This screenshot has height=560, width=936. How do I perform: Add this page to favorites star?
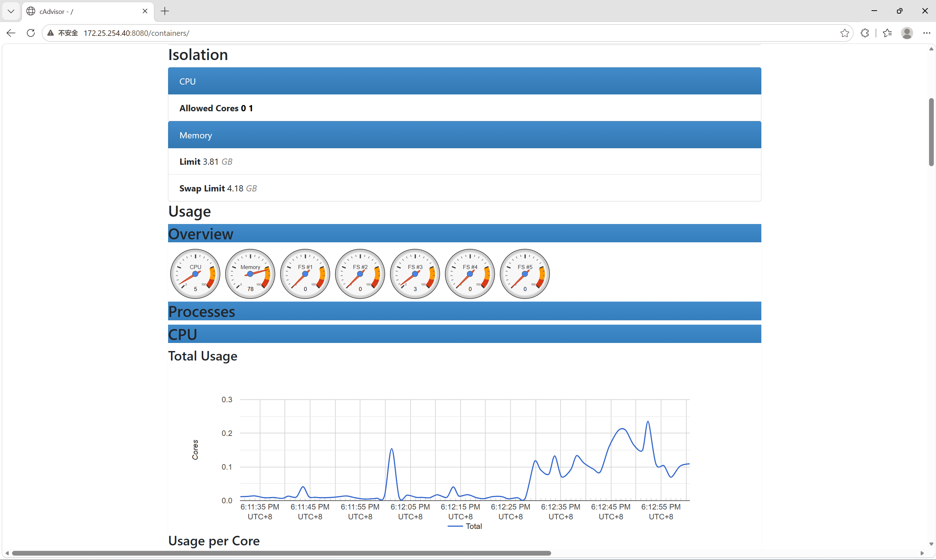(844, 33)
